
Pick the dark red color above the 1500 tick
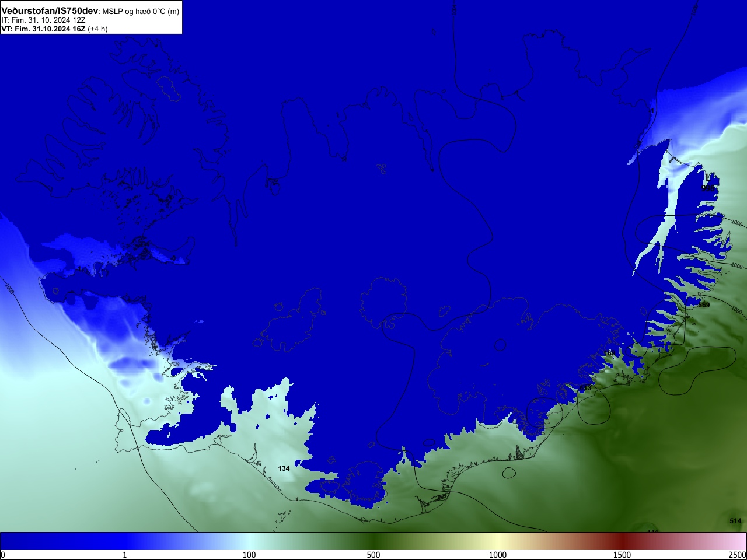coord(622,541)
